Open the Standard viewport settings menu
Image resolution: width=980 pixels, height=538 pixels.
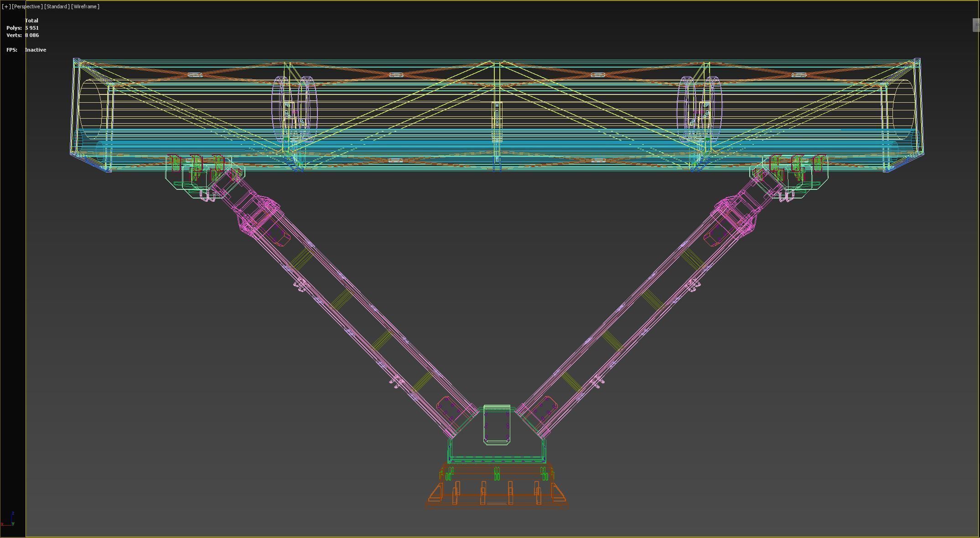coord(57,6)
